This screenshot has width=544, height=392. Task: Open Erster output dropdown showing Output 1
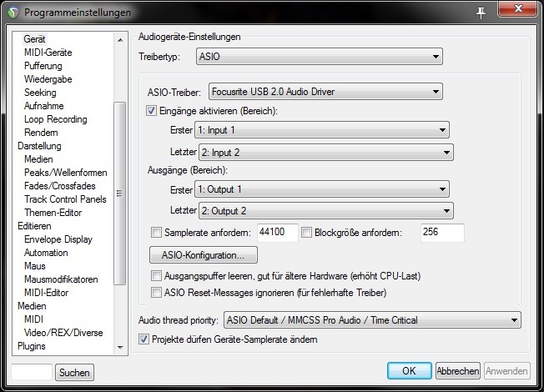tap(321, 189)
